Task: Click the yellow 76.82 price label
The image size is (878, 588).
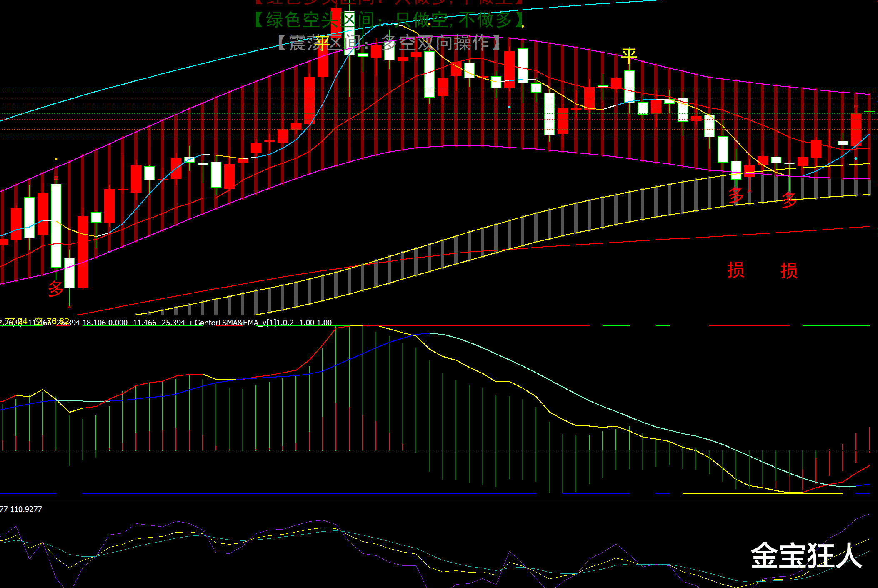Action: (58, 321)
